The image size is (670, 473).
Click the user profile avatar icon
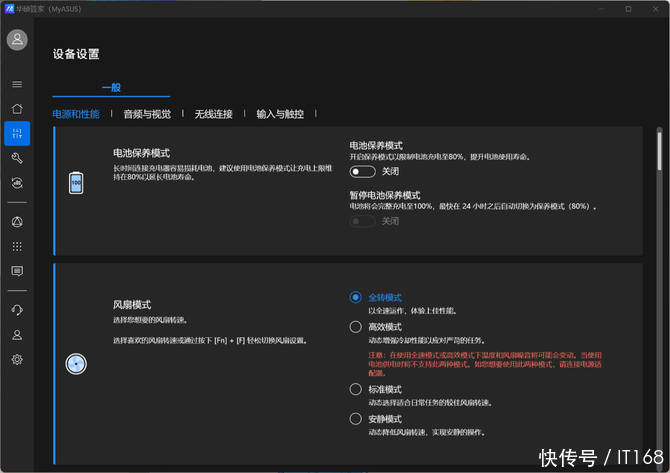pos(17,40)
